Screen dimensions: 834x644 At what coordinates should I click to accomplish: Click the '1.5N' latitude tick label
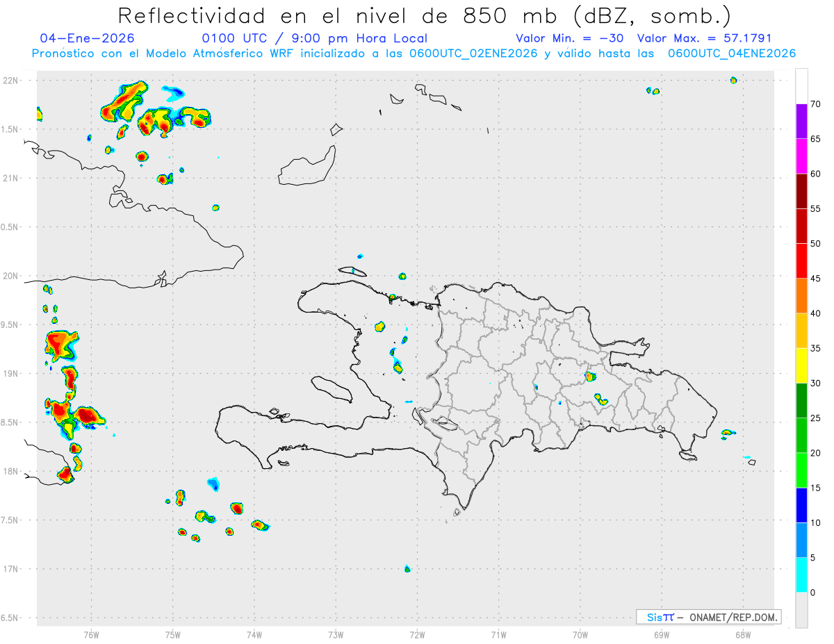tap(10, 129)
